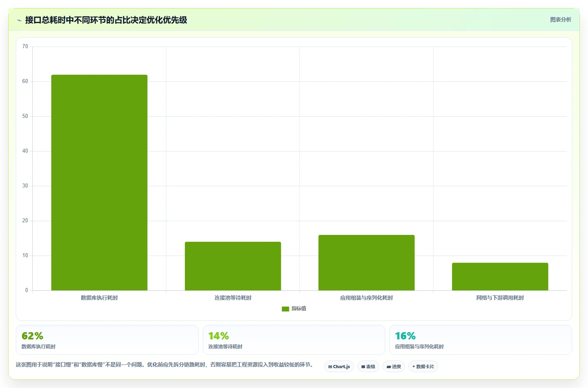Click the description paragraph starting 这张图用于说明
588x388 pixels.
tap(165, 365)
